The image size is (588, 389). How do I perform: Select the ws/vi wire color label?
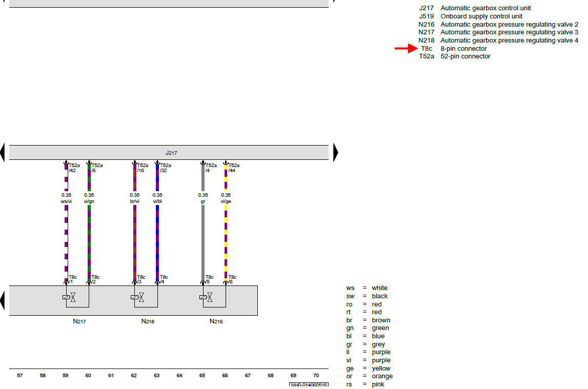click(x=66, y=201)
